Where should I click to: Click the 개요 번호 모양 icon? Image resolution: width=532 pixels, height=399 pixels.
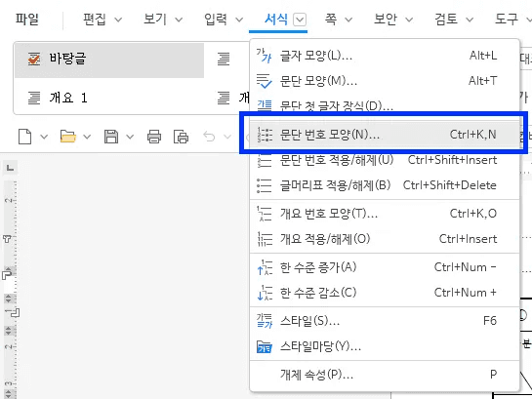[265, 214]
